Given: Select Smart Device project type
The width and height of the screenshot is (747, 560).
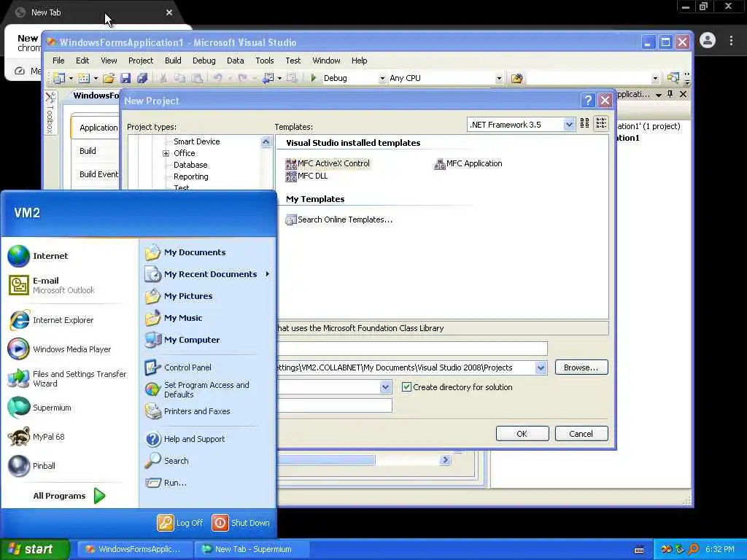Looking at the screenshot, I should [x=197, y=141].
